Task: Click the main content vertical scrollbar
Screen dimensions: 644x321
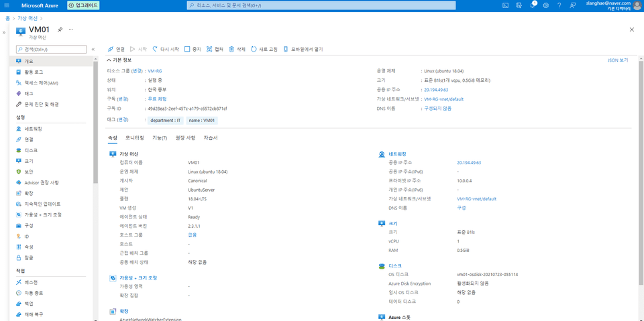Action: (x=641, y=172)
